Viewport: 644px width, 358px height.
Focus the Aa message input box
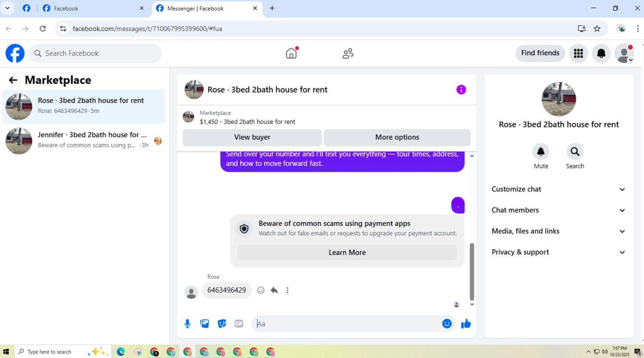348,324
